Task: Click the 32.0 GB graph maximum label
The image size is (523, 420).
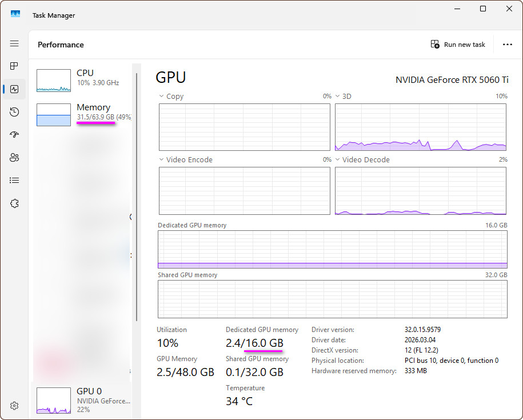Action: 496,275
